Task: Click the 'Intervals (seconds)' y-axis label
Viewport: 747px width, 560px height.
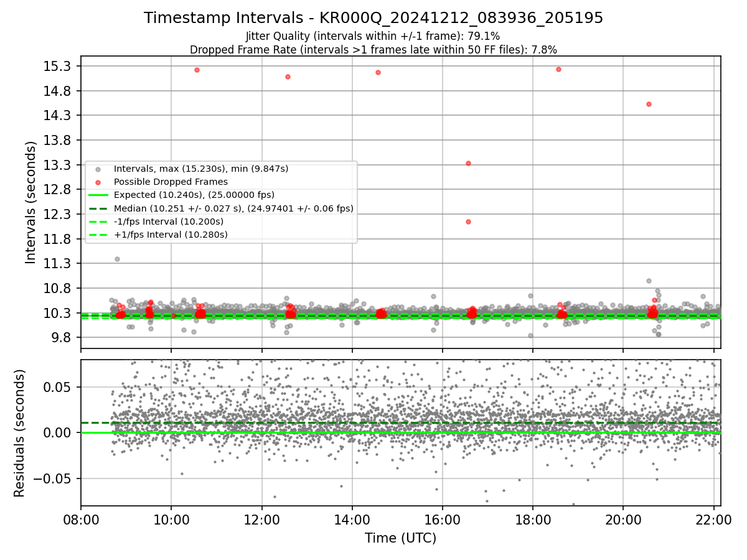Action: point(31,202)
